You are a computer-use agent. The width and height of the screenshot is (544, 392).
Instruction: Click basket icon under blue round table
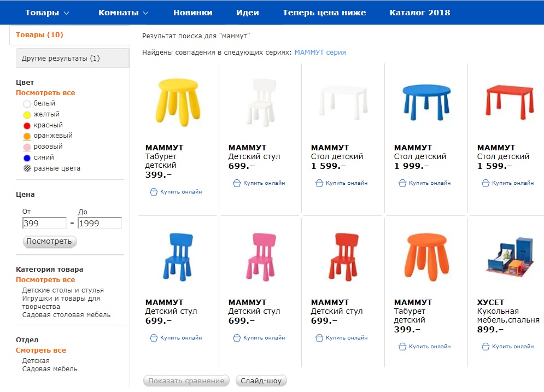tap(402, 183)
